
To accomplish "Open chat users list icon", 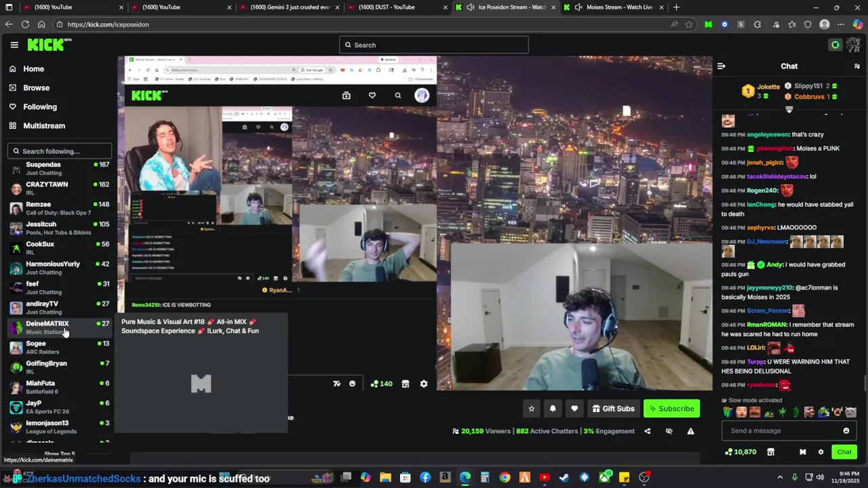I will [x=857, y=66].
